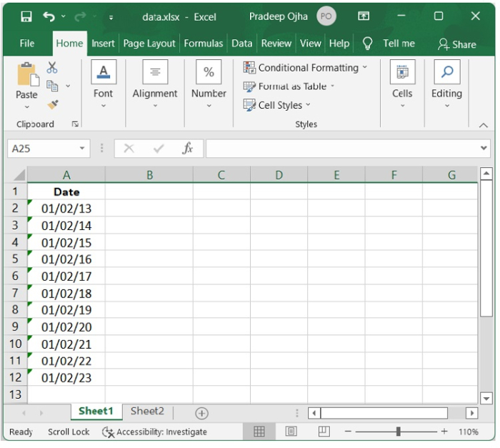
Task: Select cell containing 01/02/17
Action: pos(66,276)
